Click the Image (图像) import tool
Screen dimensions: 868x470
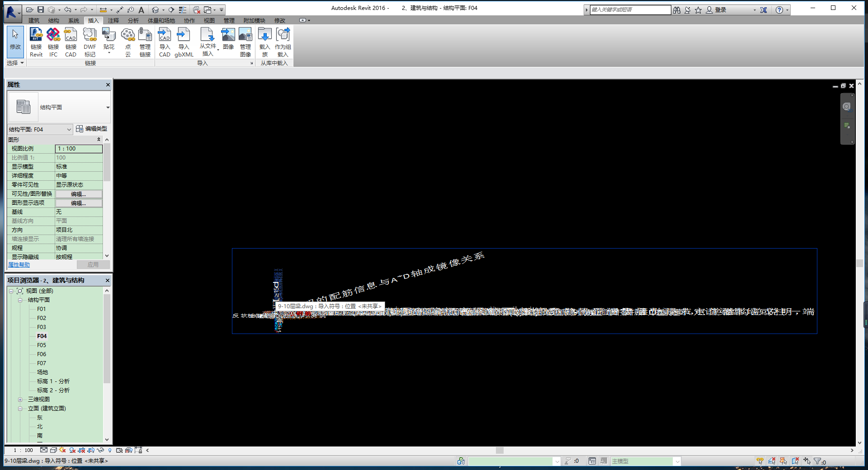228,39
